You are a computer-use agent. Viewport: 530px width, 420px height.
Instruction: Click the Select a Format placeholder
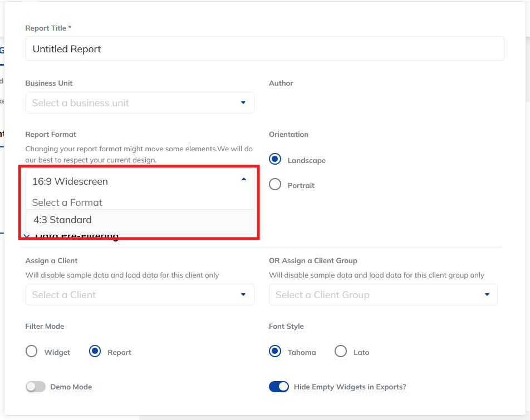point(67,202)
